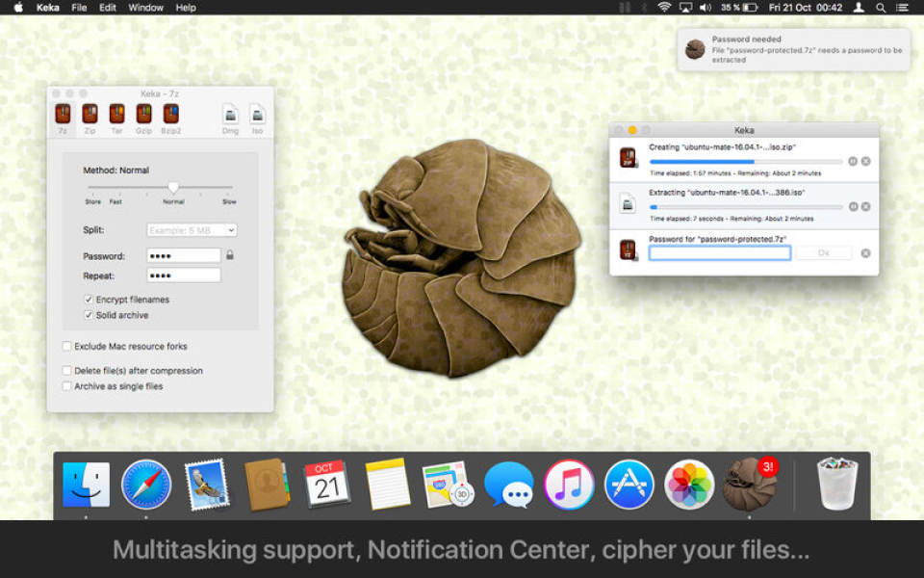The width and height of the screenshot is (924, 578).
Task: Click the Fast label under Method slider
Action: (x=115, y=201)
